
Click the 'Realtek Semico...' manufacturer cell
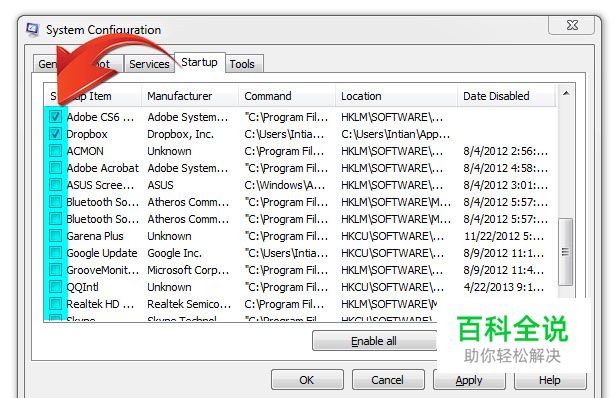pos(189,304)
